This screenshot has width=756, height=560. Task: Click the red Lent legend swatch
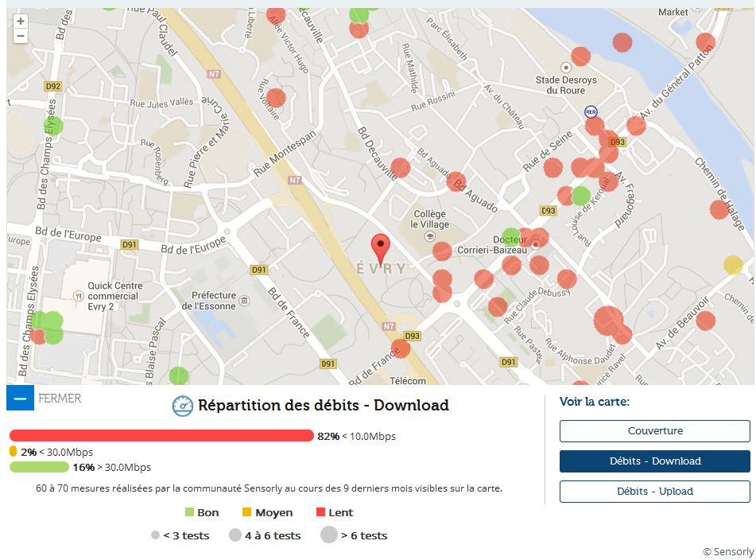[x=321, y=513]
